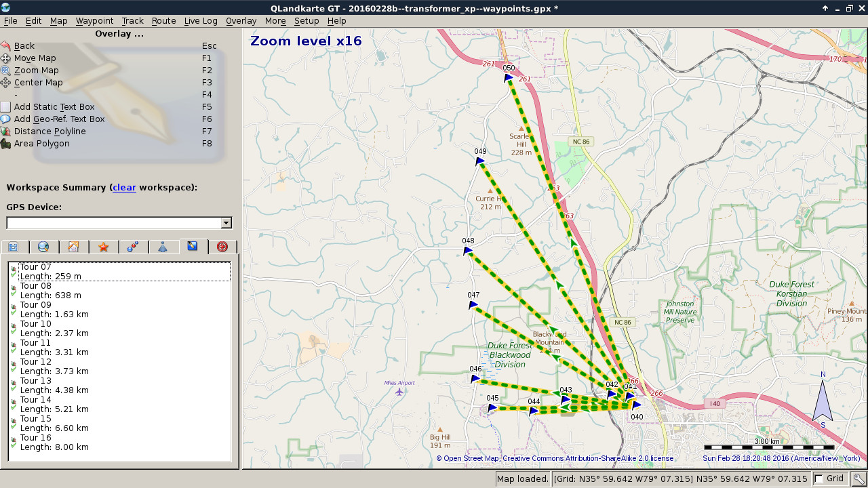The height and width of the screenshot is (488, 868).
Task: Choose the Center Map tool
Action: [38, 83]
